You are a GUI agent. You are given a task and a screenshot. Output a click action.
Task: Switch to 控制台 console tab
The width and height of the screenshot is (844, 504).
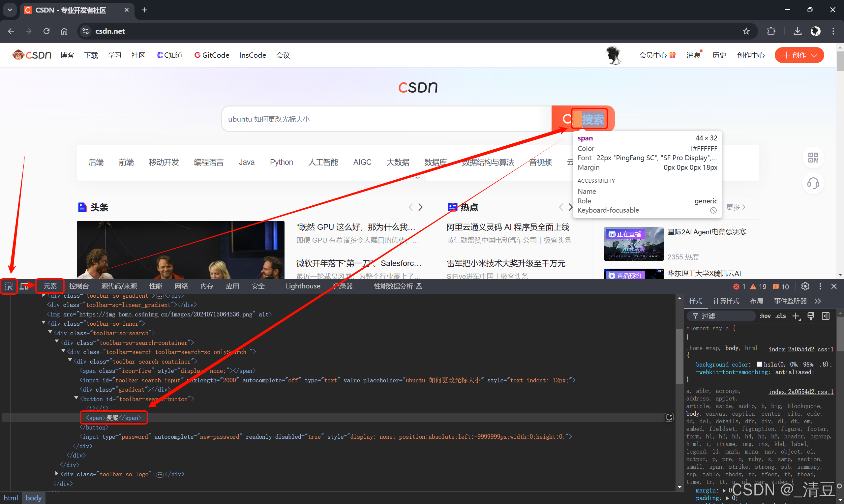[x=79, y=286]
